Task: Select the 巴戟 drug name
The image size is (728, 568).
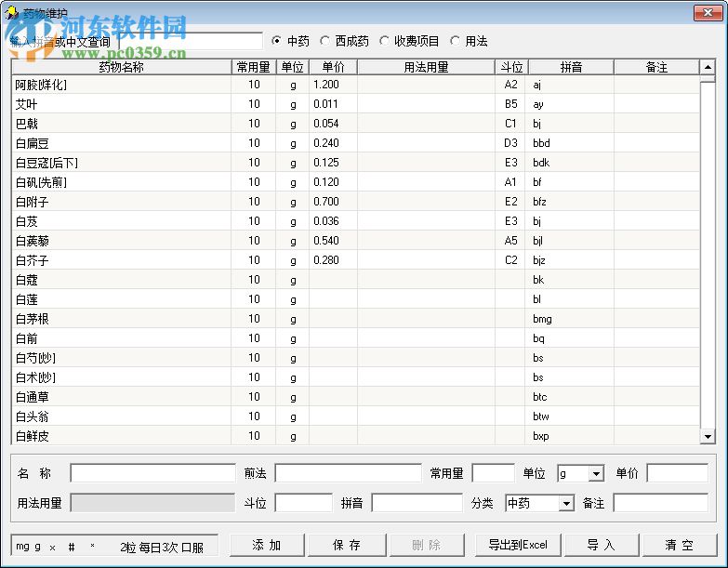Action: 26,124
